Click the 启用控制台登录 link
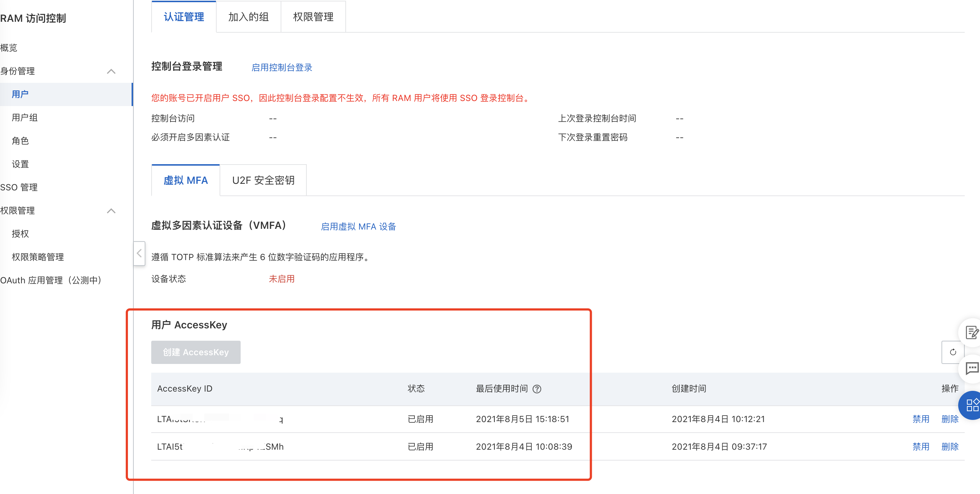This screenshot has width=980, height=494. pos(281,67)
